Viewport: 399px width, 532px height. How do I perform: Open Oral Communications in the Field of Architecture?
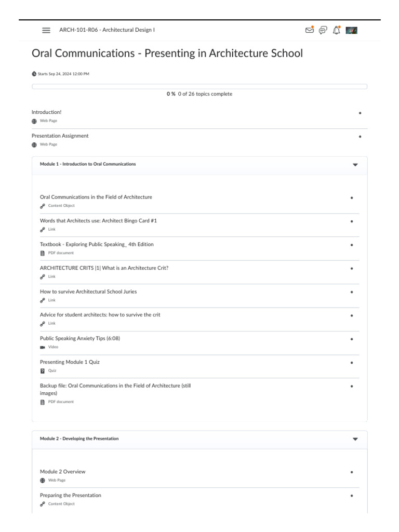tap(96, 197)
